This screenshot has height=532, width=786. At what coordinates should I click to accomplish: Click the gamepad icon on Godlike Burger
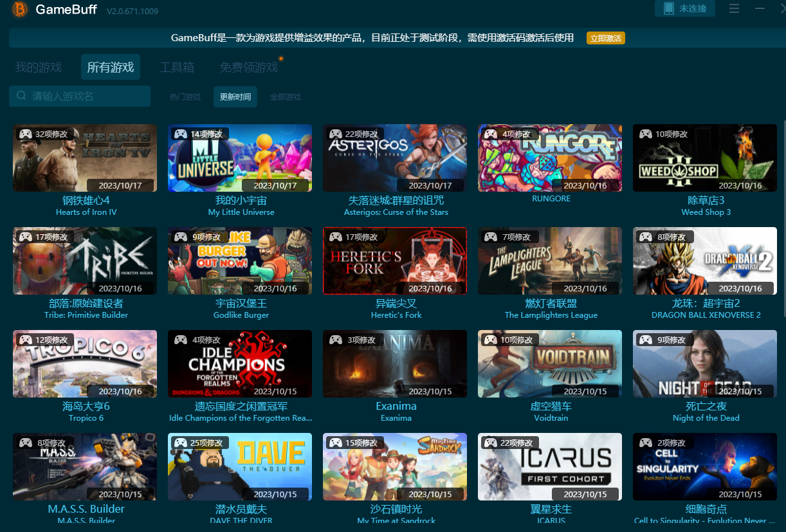click(x=180, y=237)
